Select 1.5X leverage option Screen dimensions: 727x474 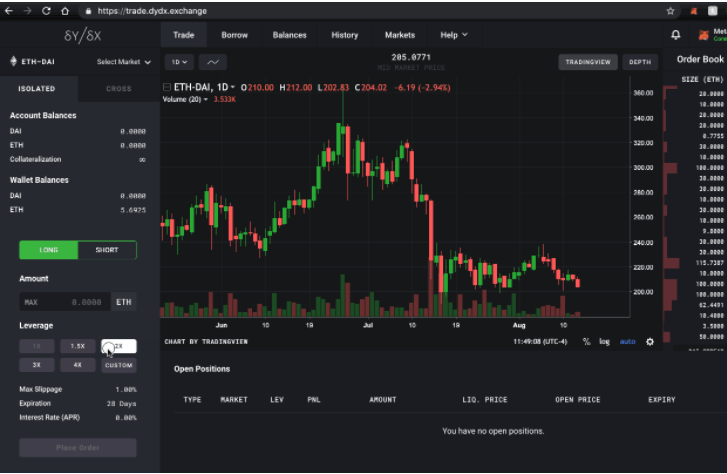tap(78, 346)
